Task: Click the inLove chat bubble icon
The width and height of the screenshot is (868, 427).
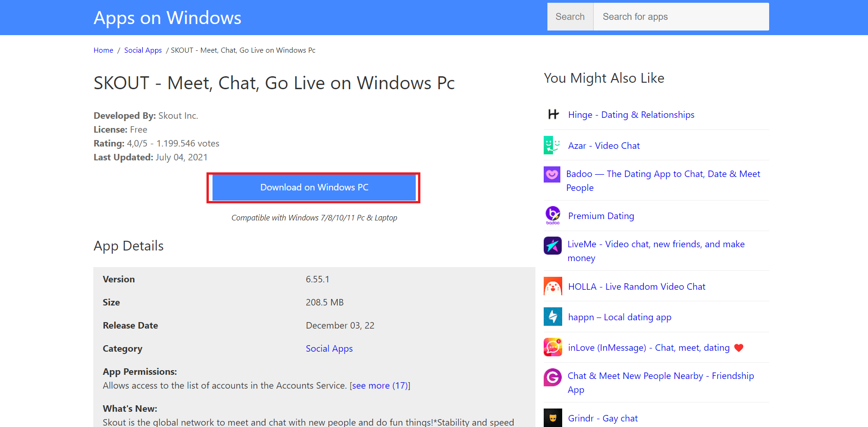Action: click(553, 347)
